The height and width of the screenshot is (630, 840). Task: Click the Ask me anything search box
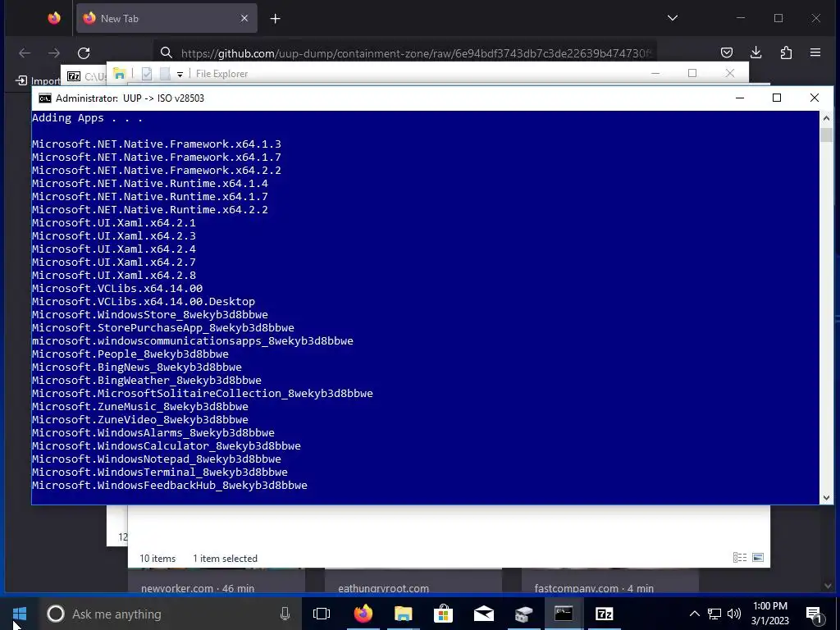tap(169, 614)
